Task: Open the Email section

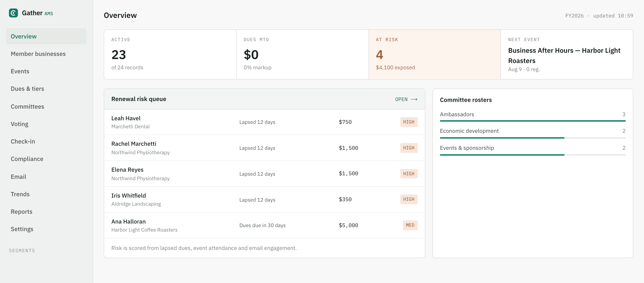Action: [46, 177]
